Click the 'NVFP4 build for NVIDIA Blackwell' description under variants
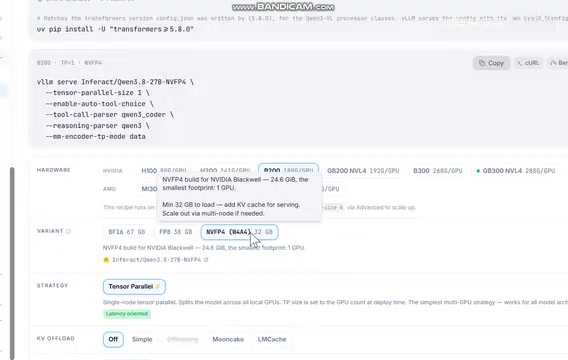568x360 pixels. pyautogui.click(x=204, y=248)
